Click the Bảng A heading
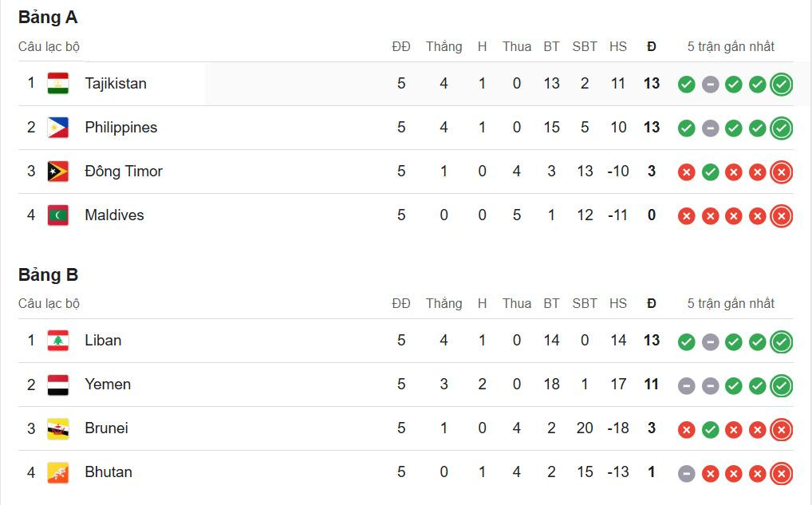 pyautogui.click(x=48, y=18)
